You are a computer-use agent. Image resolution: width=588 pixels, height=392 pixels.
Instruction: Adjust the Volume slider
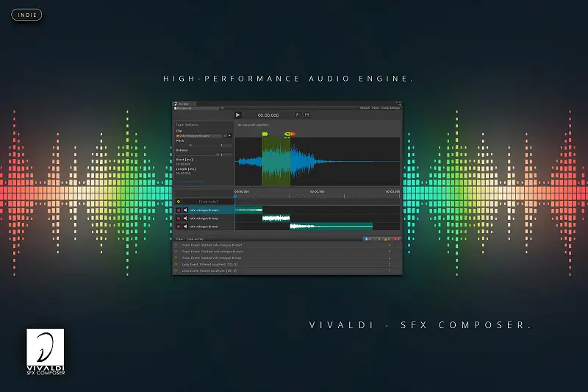(x=198, y=154)
